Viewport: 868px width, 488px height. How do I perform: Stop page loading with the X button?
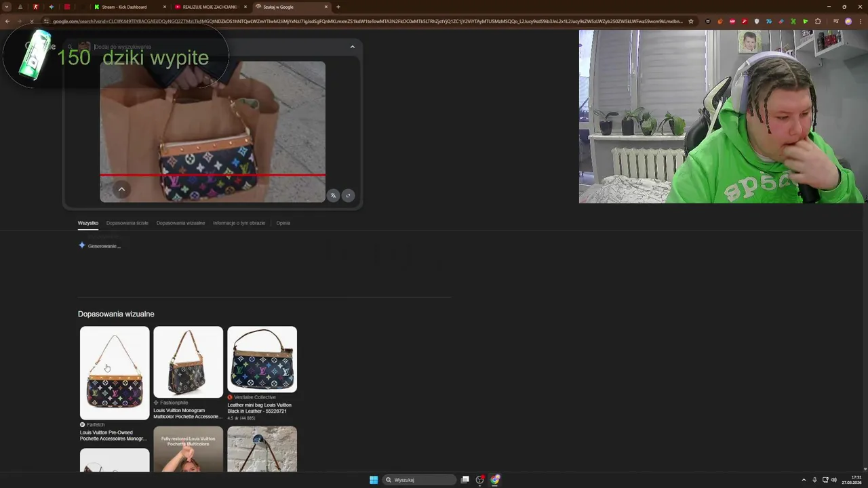tap(31, 21)
